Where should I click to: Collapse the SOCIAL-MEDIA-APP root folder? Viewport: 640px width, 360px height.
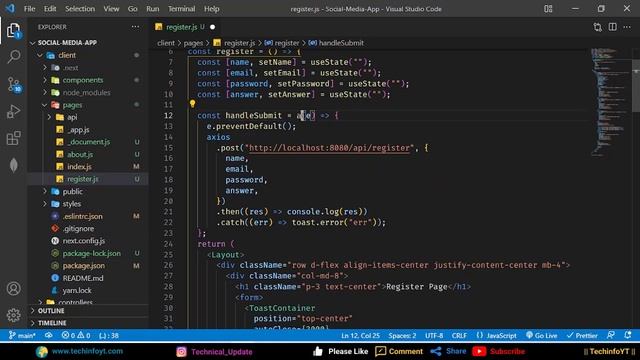pos(33,43)
